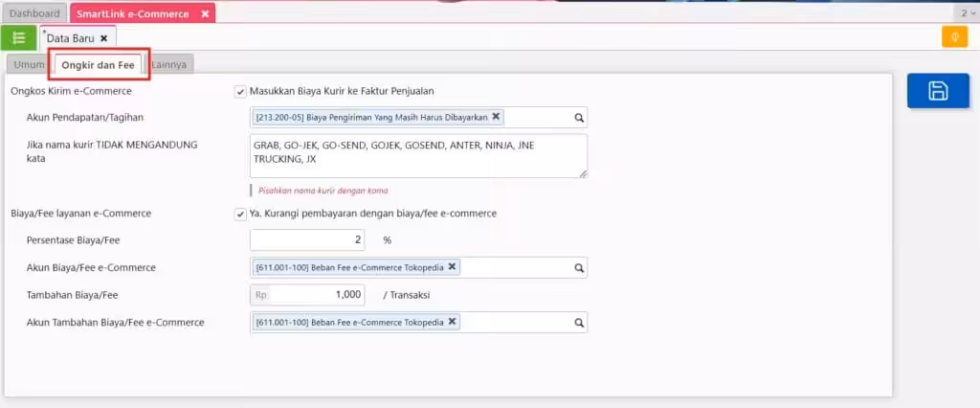
Task: Expand the dropdown at top right showing 2
Action: pos(967,13)
